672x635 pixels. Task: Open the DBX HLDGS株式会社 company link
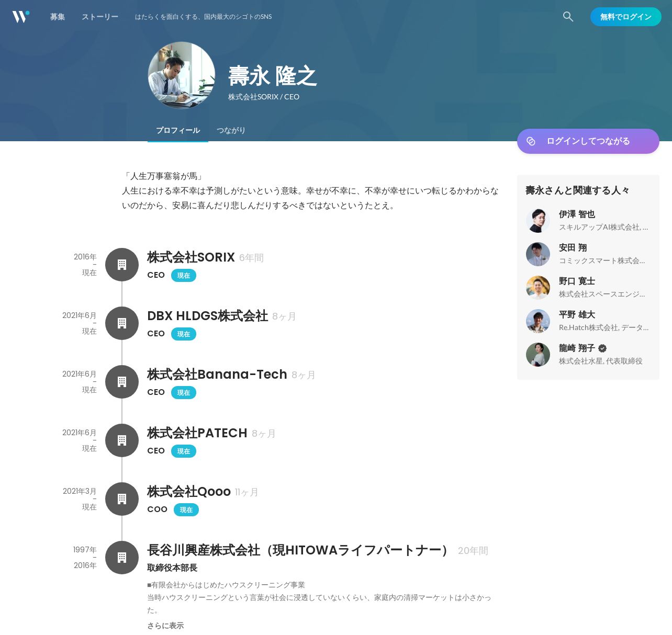click(208, 316)
